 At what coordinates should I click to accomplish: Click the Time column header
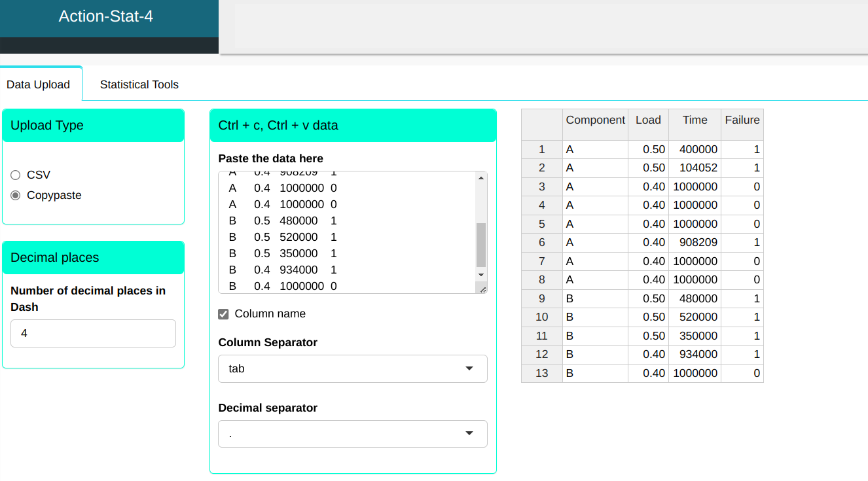click(695, 120)
